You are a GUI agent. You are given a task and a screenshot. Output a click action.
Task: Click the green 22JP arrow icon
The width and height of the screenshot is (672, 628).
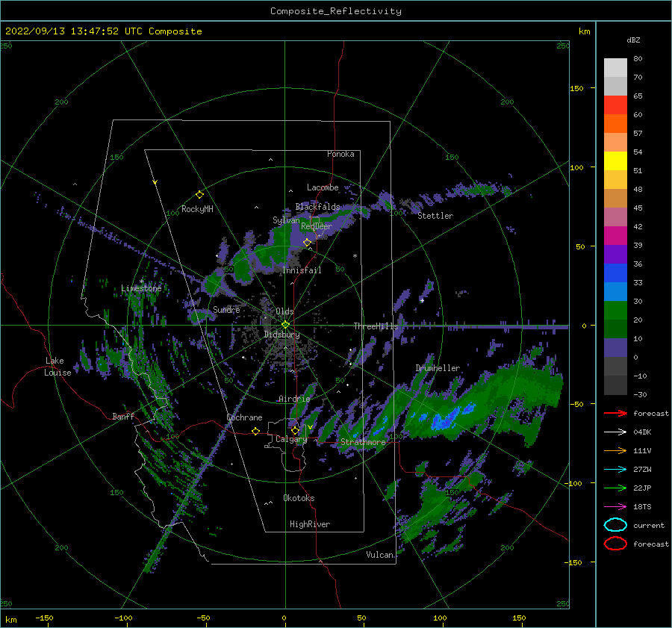click(x=615, y=488)
